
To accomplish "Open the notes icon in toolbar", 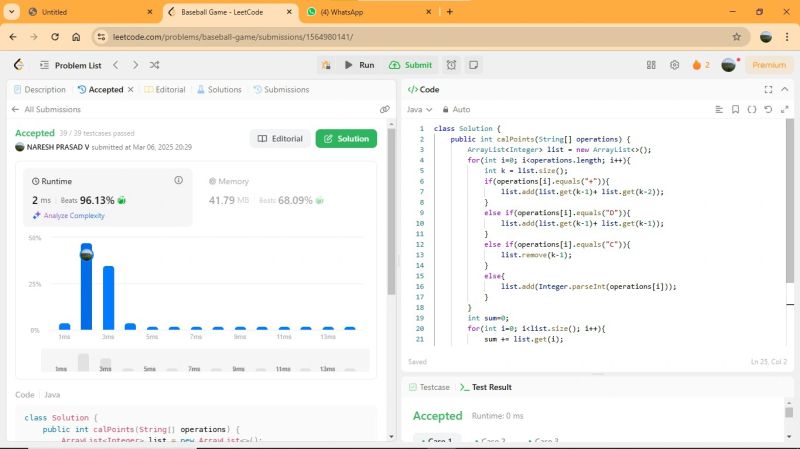I will click(x=473, y=65).
